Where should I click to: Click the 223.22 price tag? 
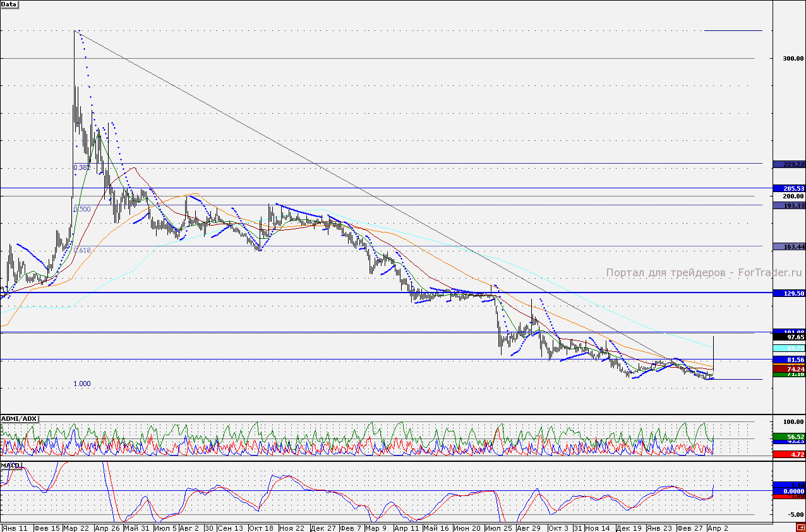pos(788,164)
